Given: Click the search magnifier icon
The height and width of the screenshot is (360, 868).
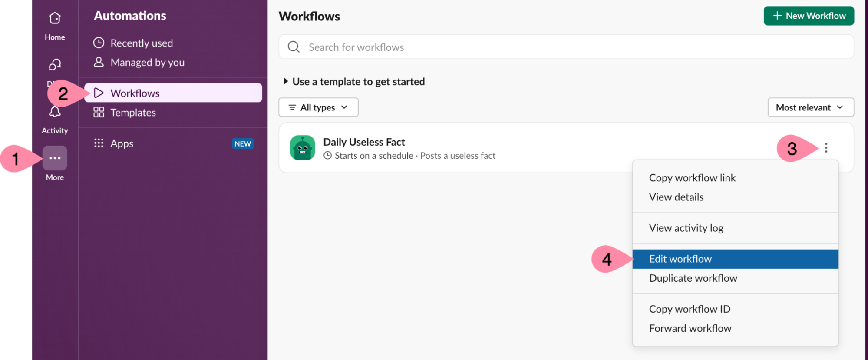Looking at the screenshot, I should 294,47.
